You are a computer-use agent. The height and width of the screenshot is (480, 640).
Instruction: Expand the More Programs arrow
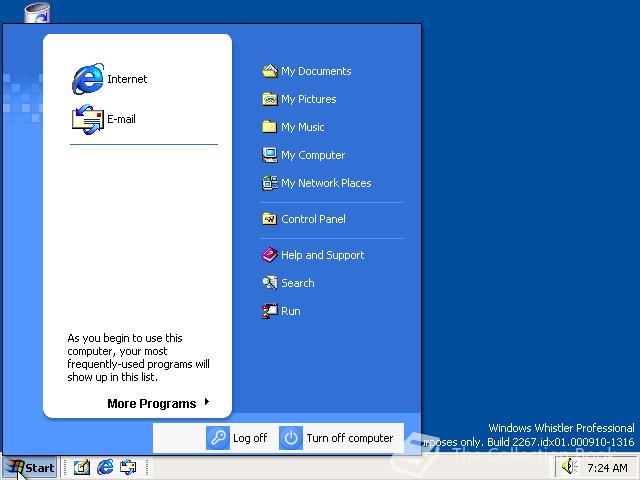click(207, 402)
